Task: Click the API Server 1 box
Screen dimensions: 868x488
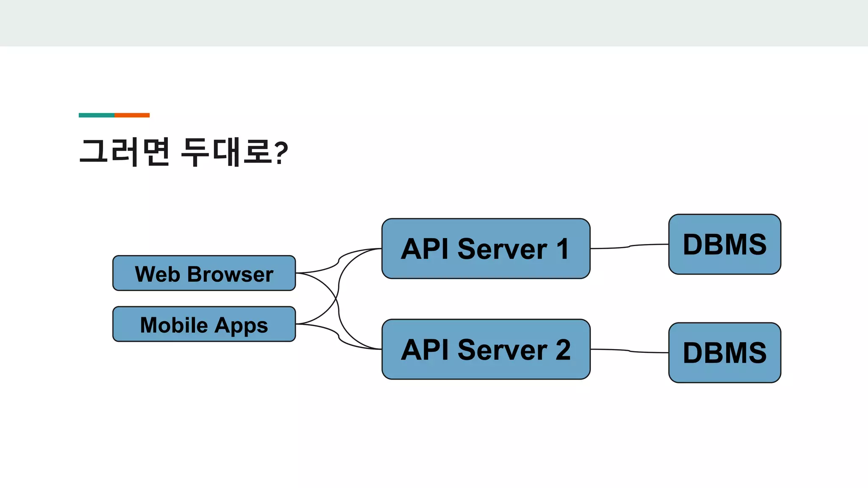Action: pyautogui.click(x=486, y=249)
